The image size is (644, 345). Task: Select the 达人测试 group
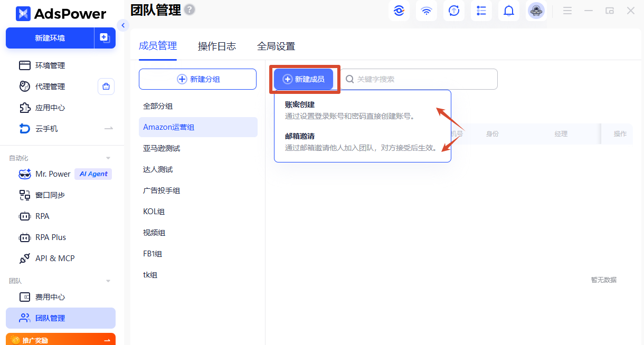point(198,169)
